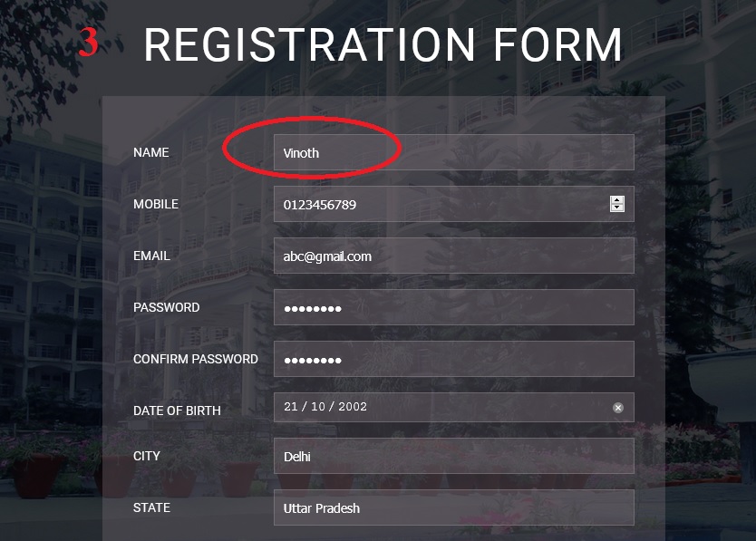The width and height of the screenshot is (756, 541).
Task: Click the MOBILE field label
Action: pos(156,204)
